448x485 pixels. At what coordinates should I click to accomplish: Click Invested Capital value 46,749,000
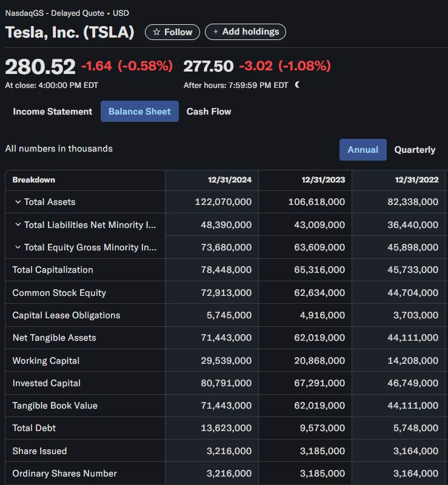pos(413,383)
